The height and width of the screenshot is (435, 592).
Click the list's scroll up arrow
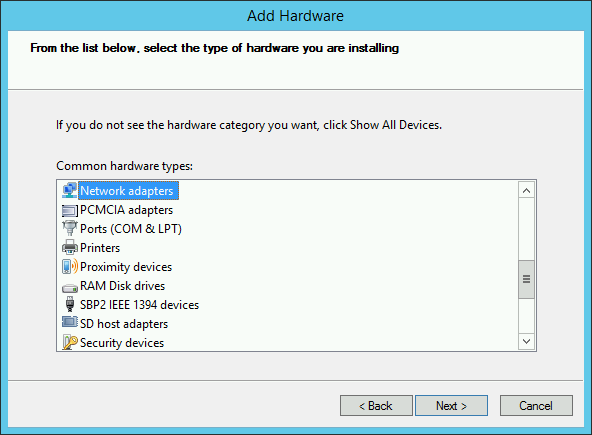coord(526,190)
